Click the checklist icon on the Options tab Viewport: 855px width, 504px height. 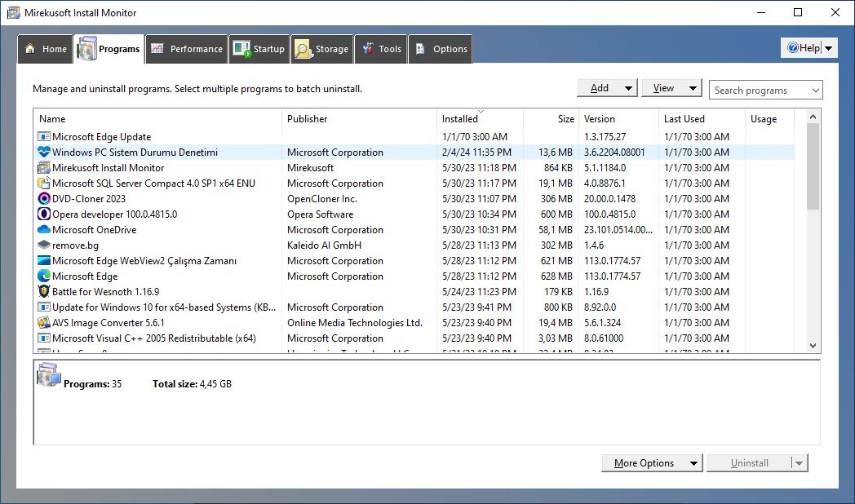point(420,48)
